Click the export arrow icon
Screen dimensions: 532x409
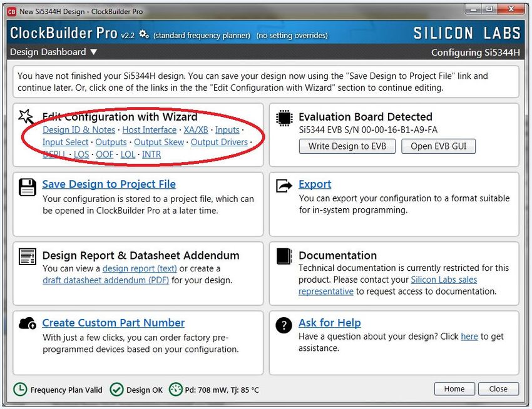(x=284, y=186)
